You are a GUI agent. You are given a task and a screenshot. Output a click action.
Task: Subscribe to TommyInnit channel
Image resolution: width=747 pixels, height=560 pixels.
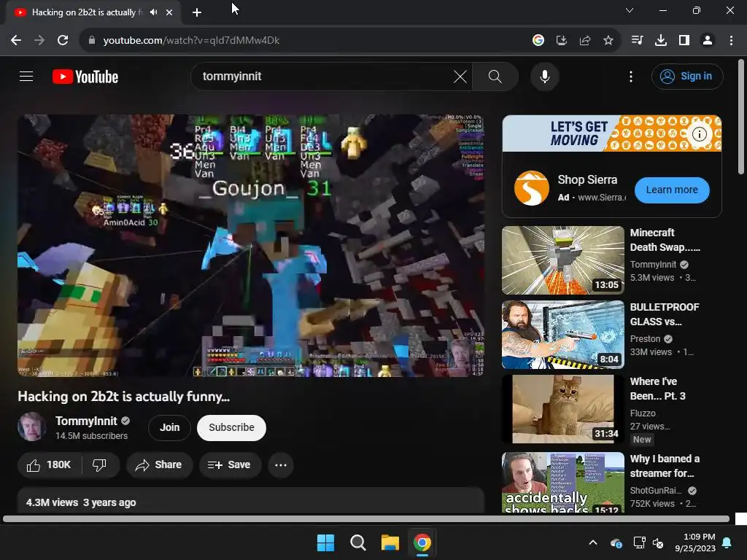click(x=231, y=427)
